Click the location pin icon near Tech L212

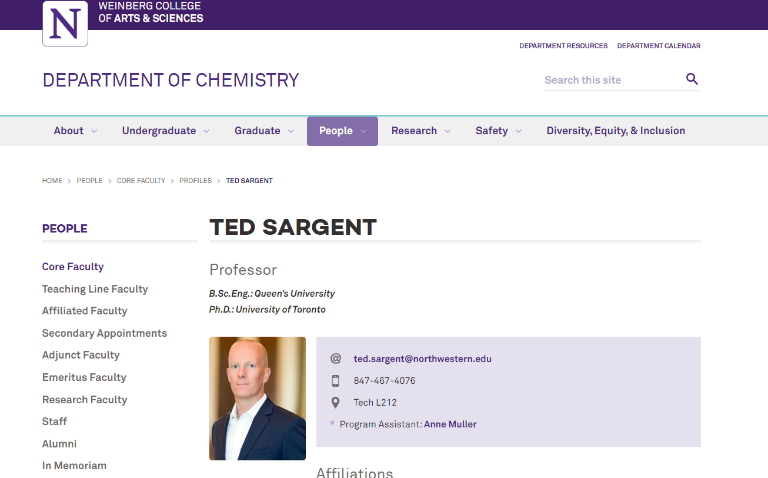point(336,403)
